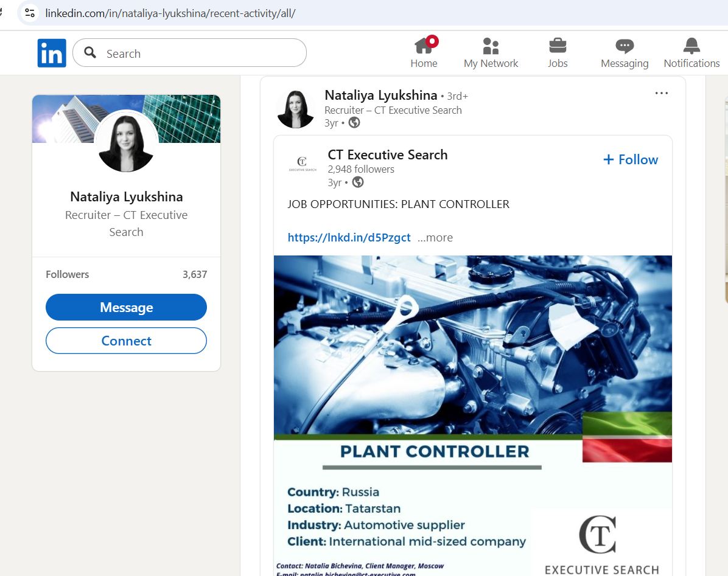Go to the Jobs briefcase icon
728x576 pixels.
point(557,46)
